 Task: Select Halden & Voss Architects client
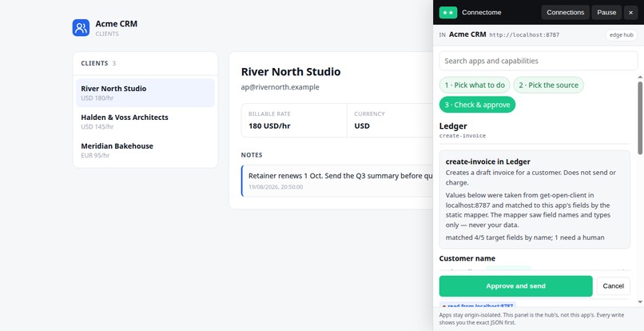(145, 122)
